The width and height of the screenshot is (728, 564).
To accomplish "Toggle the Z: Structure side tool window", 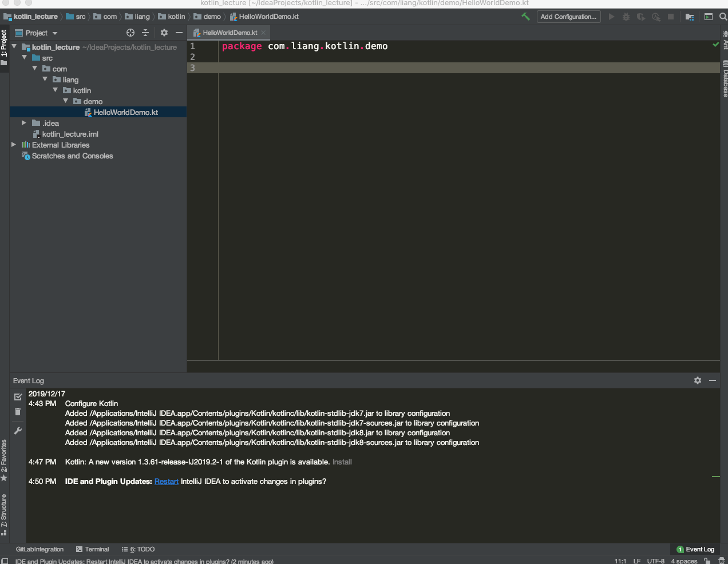I will pos(4,514).
